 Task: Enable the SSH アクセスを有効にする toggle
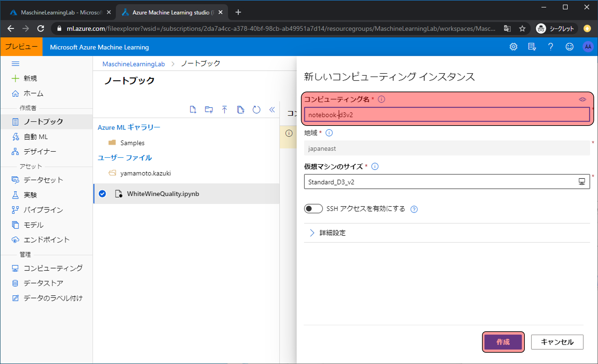[313, 209]
